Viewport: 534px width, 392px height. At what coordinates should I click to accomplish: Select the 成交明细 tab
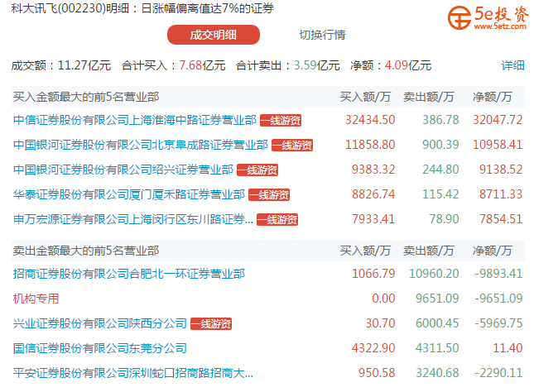tap(214, 35)
